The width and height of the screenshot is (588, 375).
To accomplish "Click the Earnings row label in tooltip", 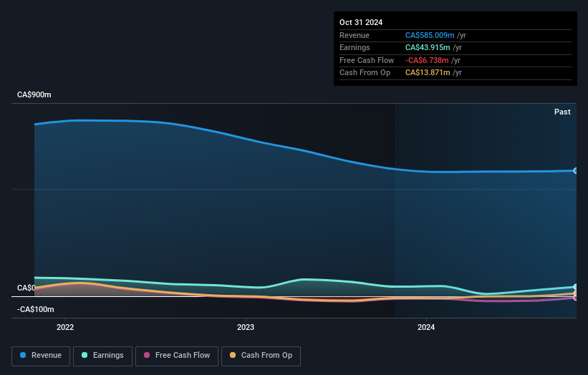I will [355, 47].
